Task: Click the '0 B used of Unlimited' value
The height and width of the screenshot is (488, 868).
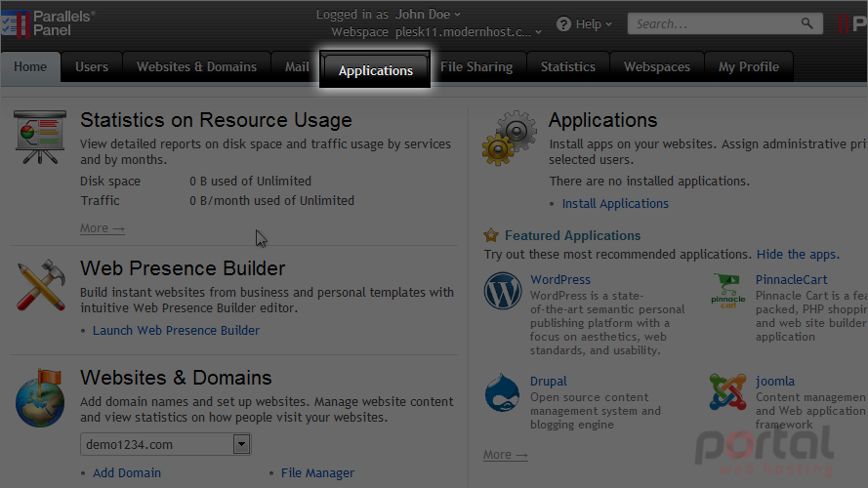Action: point(250,182)
